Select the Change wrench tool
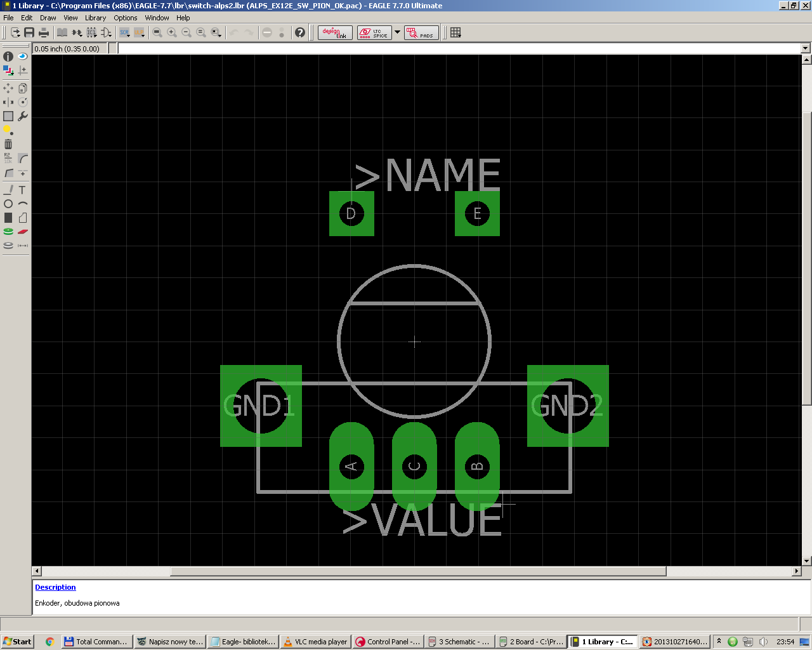This screenshot has width=812, height=650. coord(23,116)
